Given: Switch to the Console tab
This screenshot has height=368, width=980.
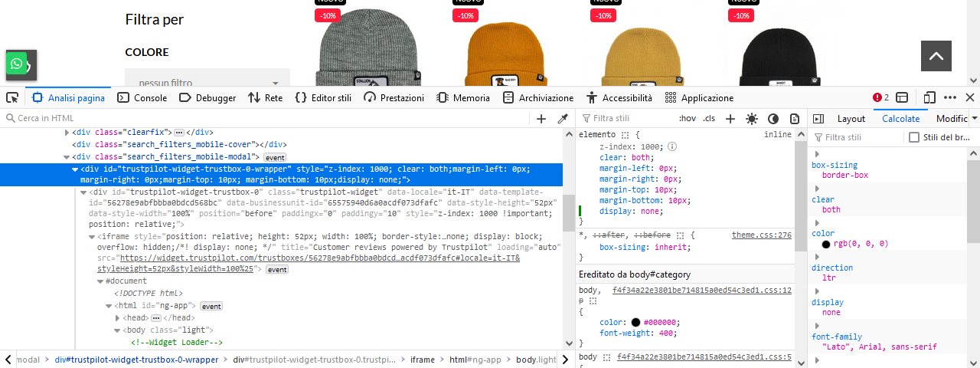Looking at the screenshot, I should 142,97.
